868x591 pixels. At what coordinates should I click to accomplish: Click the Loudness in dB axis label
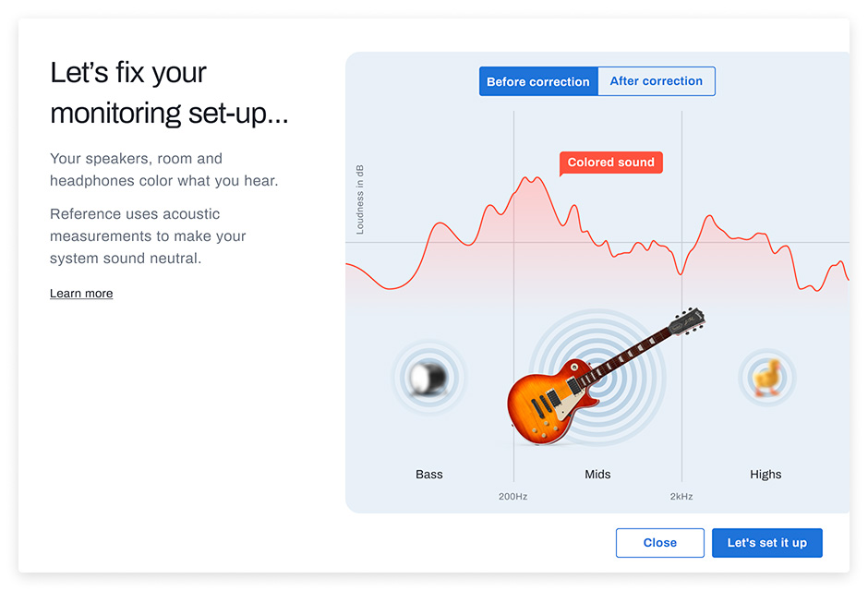(x=361, y=198)
